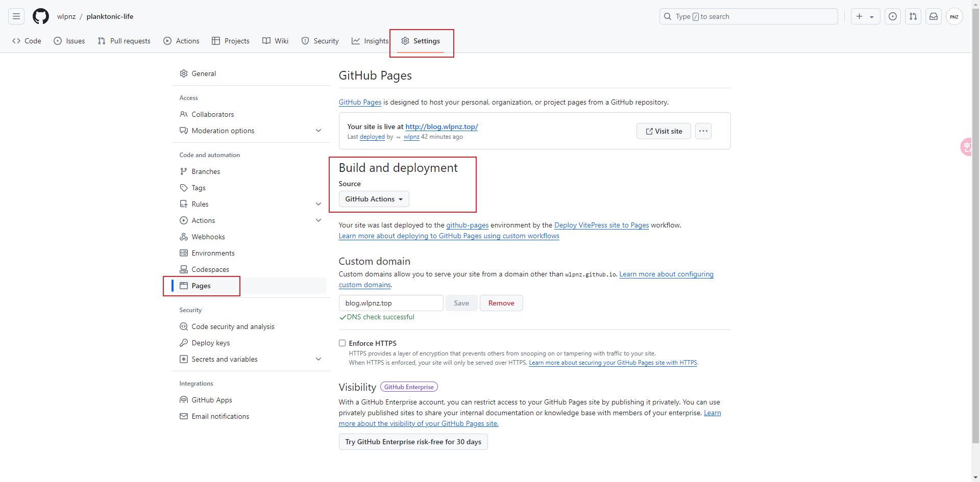Open the hamburger navigation menu

click(16, 16)
